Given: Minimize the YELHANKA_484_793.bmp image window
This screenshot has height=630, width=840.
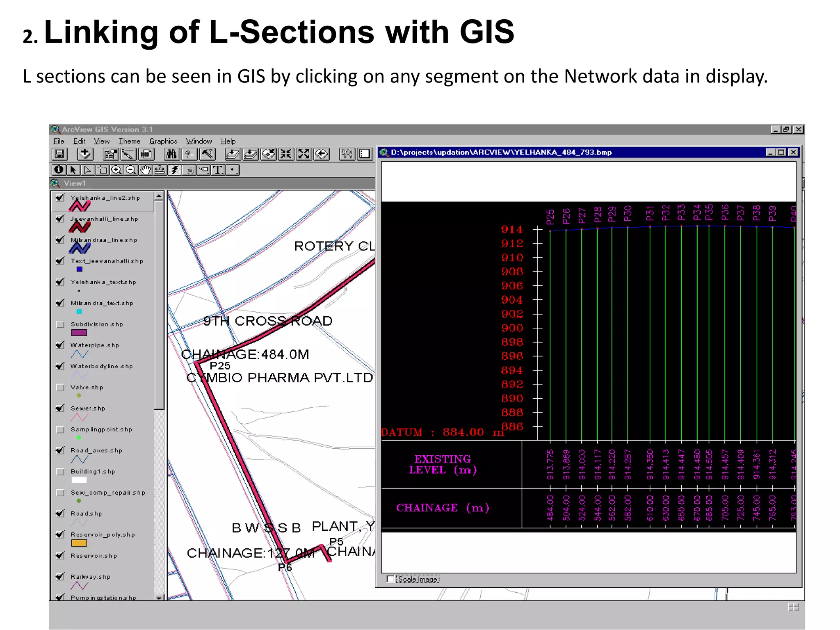Looking at the screenshot, I should point(771,152).
